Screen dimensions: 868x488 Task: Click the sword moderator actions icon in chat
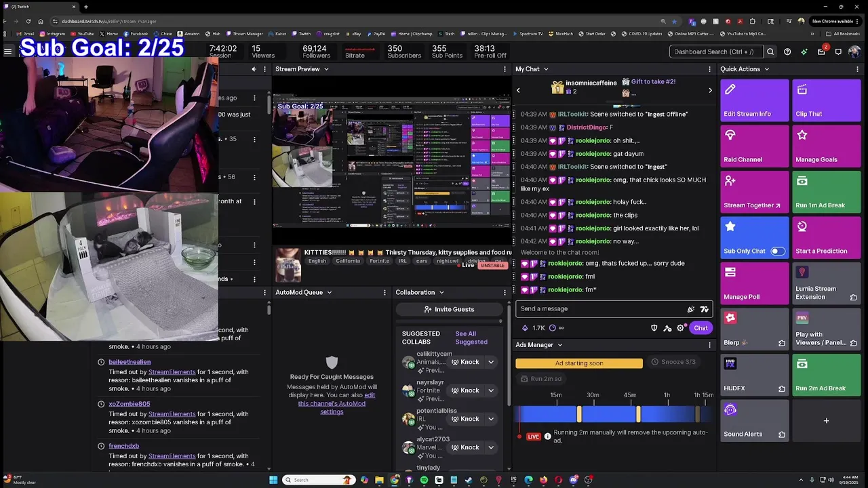(x=667, y=328)
